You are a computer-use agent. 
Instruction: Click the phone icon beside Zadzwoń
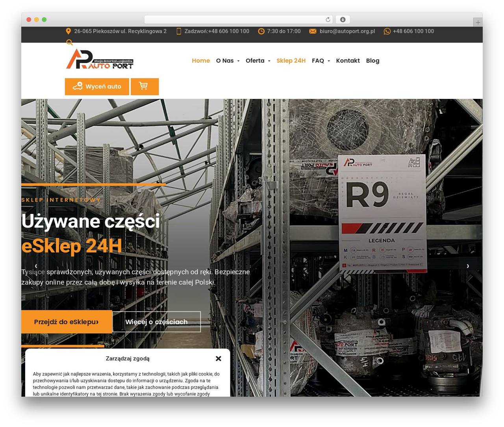(179, 31)
